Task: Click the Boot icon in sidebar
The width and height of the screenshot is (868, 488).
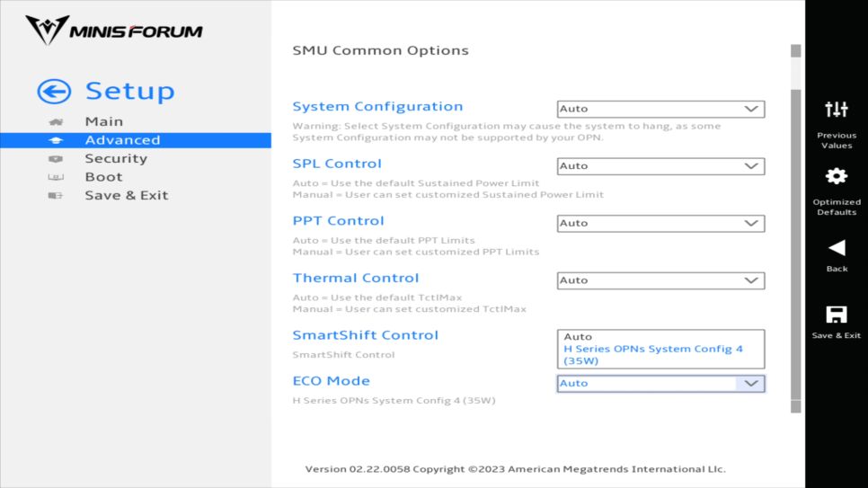Action: tap(56, 177)
